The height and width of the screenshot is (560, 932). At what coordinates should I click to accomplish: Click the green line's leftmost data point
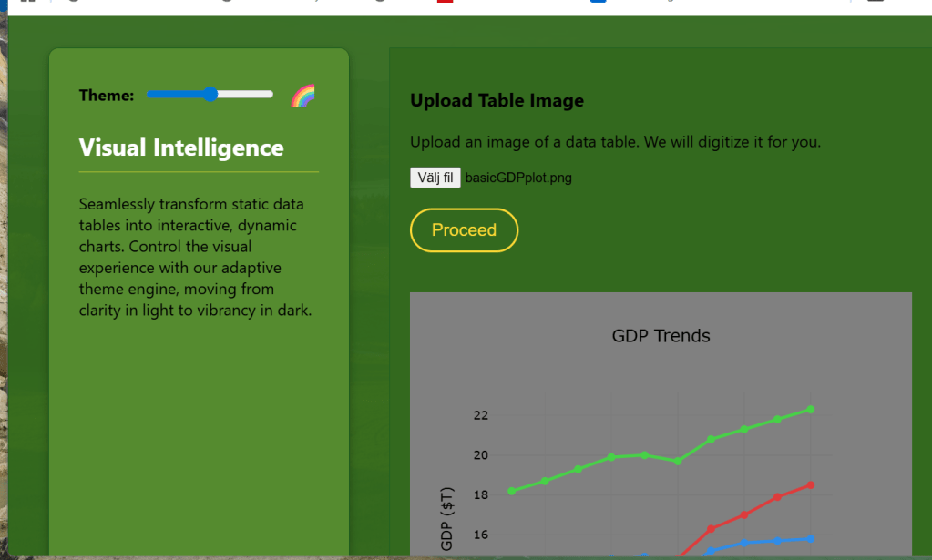coord(512,491)
